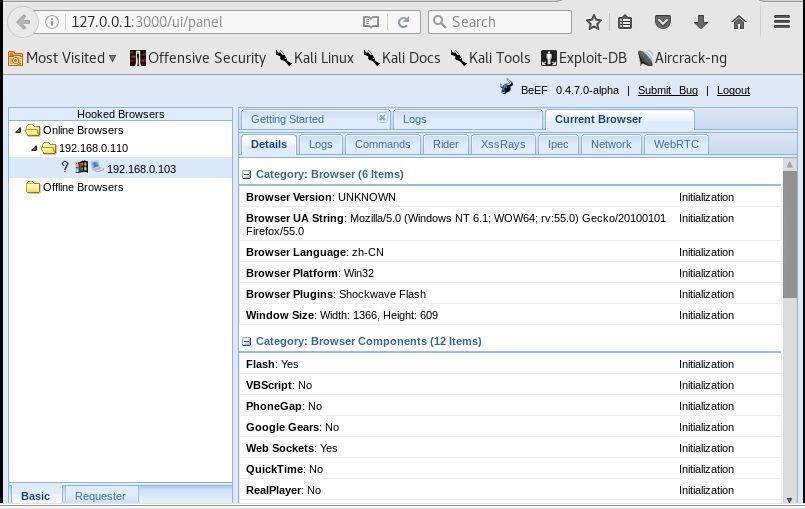805x509 pixels.
Task: Open the Firefox hamburger menu
Action: pos(782,22)
